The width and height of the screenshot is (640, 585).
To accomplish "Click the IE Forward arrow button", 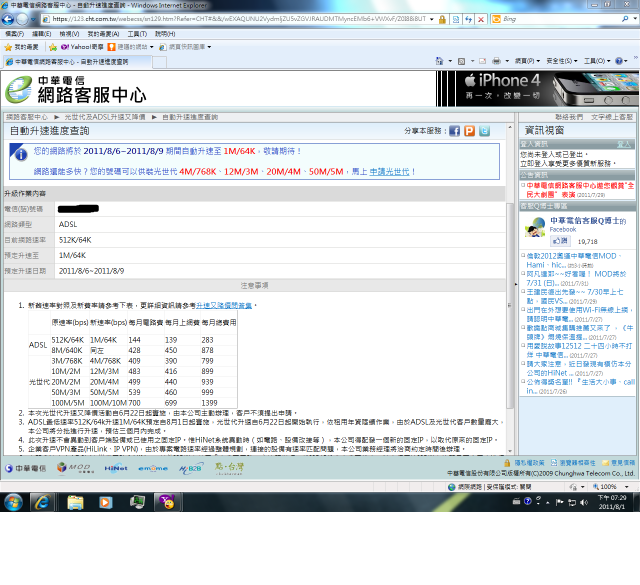I will [x=22, y=19].
